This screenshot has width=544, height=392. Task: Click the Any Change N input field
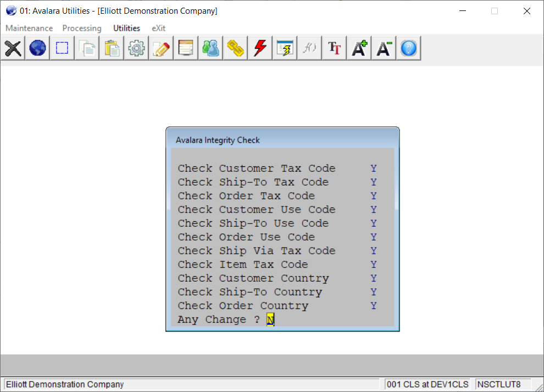coord(270,319)
